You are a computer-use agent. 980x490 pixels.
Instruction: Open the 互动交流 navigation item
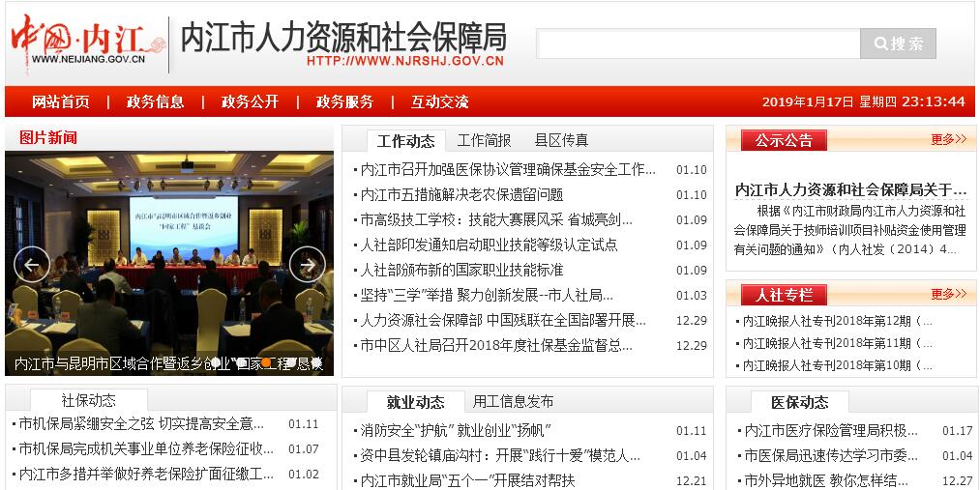[x=439, y=101]
